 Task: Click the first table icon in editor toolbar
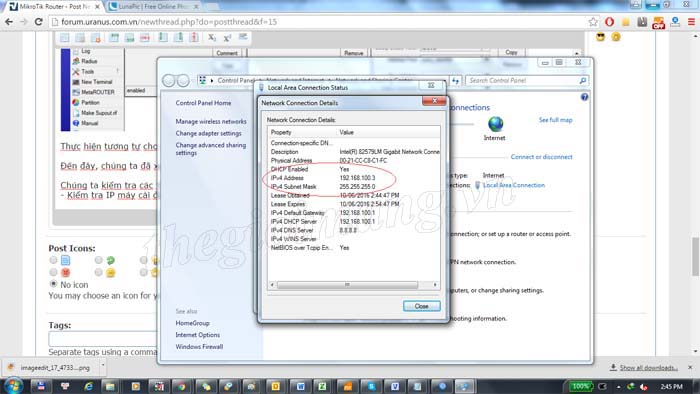pyautogui.click(x=64, y=38)
